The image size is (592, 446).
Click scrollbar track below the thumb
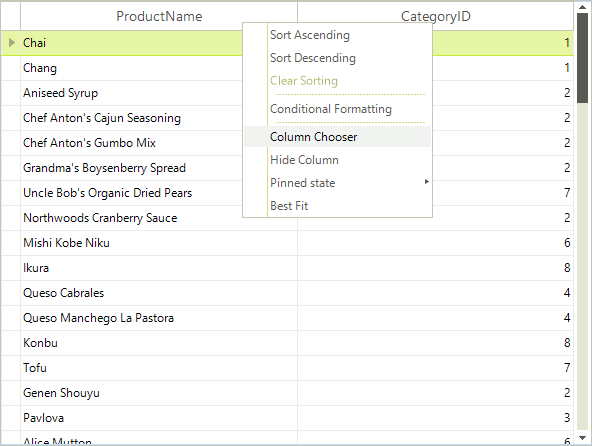click(x=583, y=267)
